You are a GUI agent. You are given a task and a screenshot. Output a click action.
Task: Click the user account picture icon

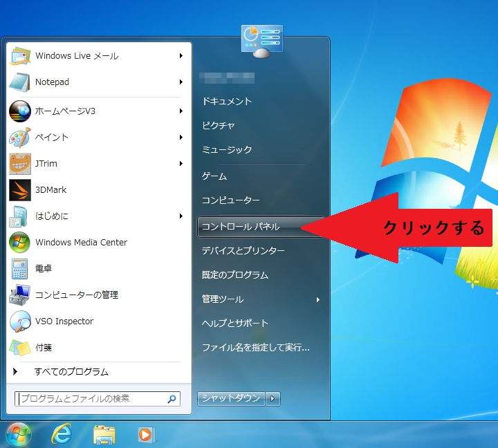(x=262, y=41)
